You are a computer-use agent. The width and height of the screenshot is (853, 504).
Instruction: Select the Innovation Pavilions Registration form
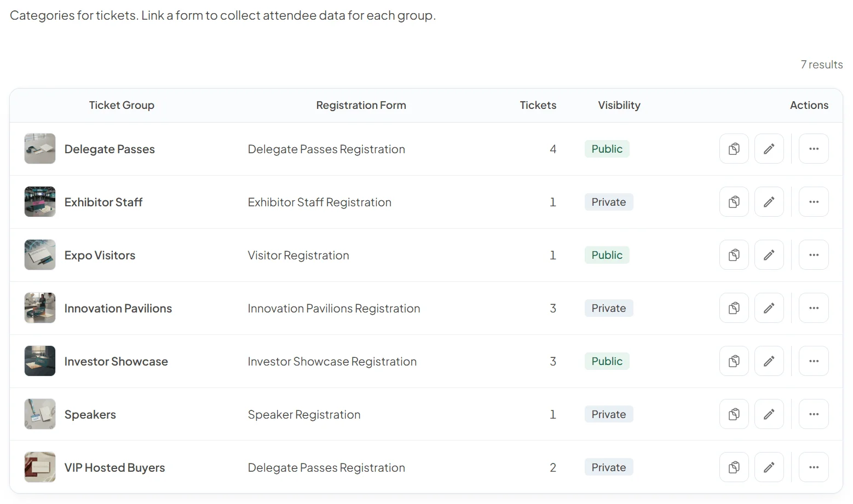point(334,309)
